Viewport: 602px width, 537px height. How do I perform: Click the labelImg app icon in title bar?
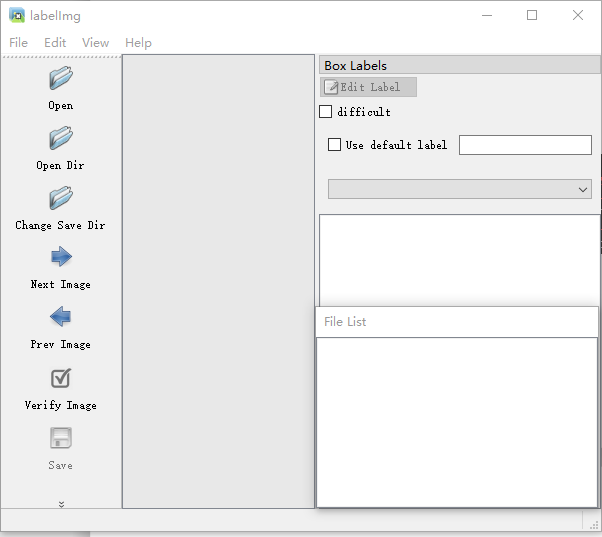(x=17, y=15)
